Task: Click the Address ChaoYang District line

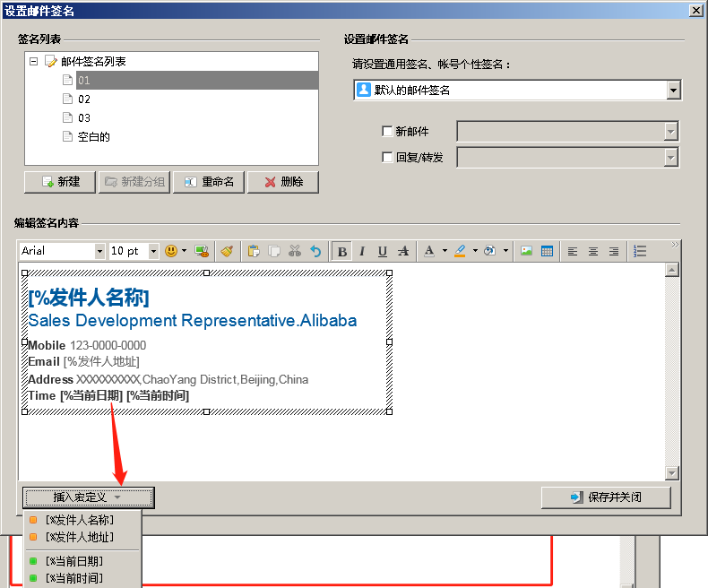Action: point(168,379)
